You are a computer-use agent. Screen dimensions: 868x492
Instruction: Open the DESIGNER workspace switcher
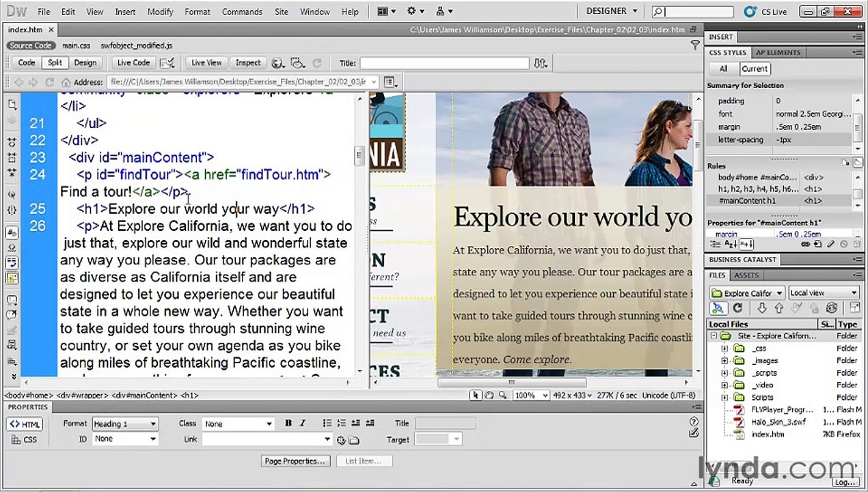tap(612, 11)
